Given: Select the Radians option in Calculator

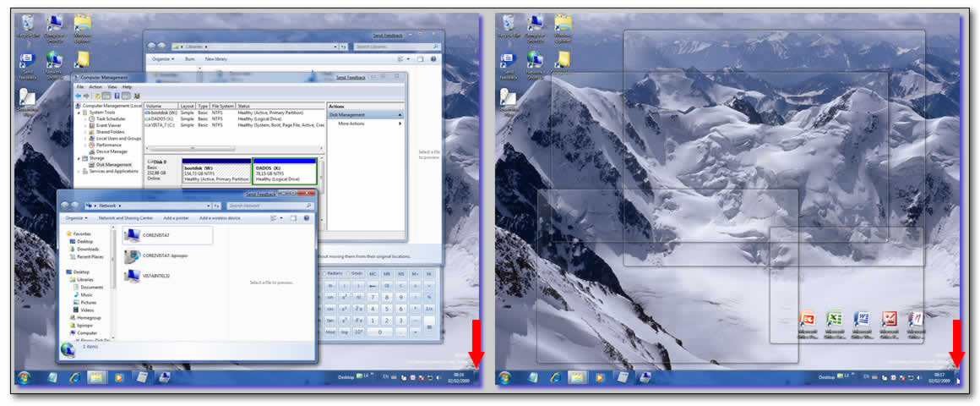Looking at the screenshot, I should point(334,273).
